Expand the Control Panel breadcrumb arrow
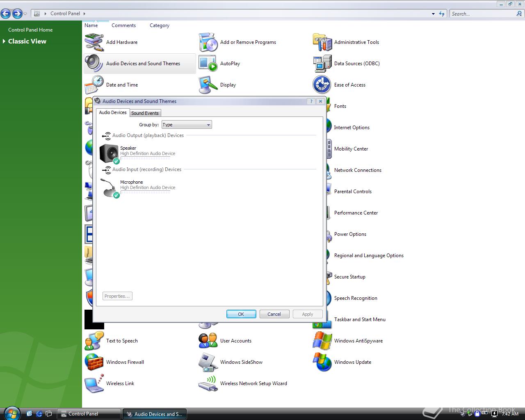The width and height of the screenshot is (525, 420). pos(84,14)
